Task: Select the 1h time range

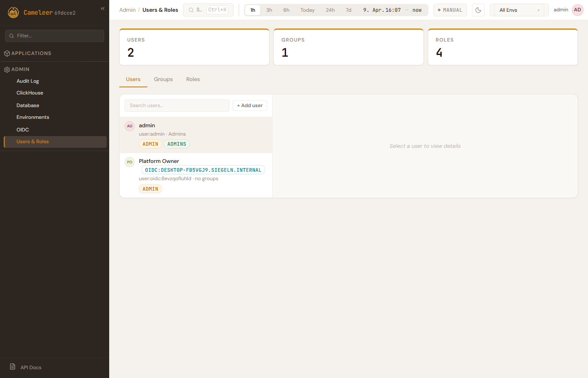Action: [x=253, y=10]
